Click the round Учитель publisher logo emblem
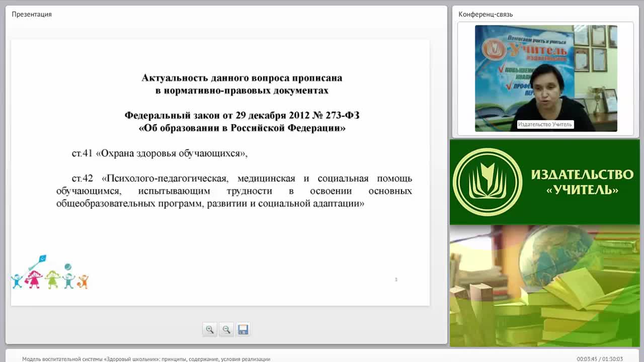This screenshot has height=362, width=644. (x=487, y=182)
